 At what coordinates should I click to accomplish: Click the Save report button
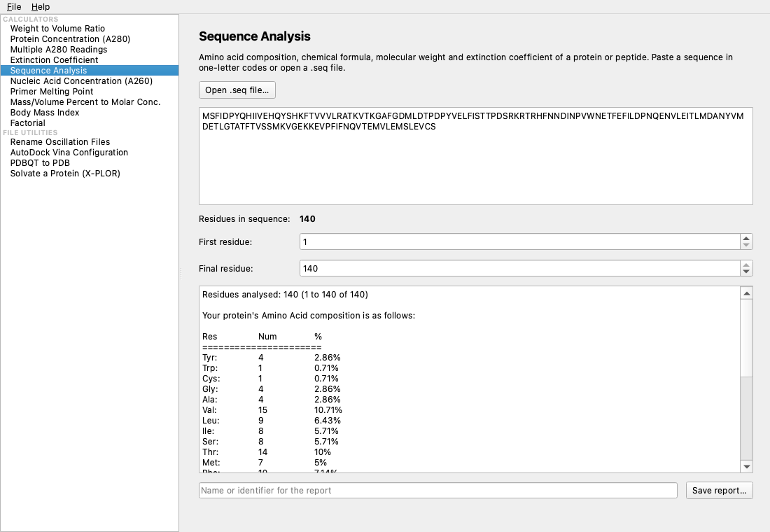pyautogui.click(x=719, y=490)
